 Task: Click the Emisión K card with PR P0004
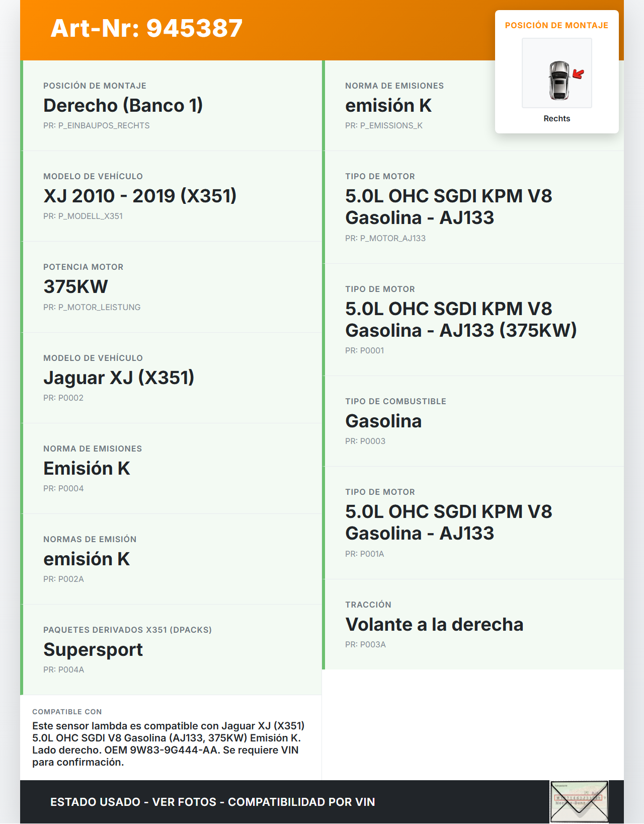[172, 468]
